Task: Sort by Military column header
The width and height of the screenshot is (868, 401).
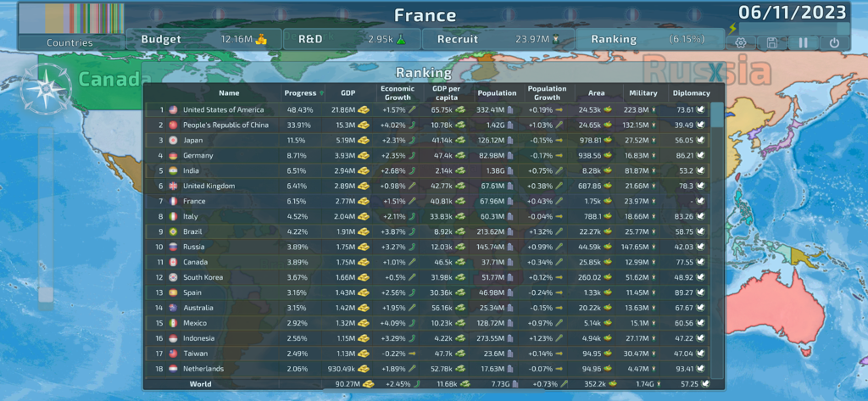Action: pos(643,93)
